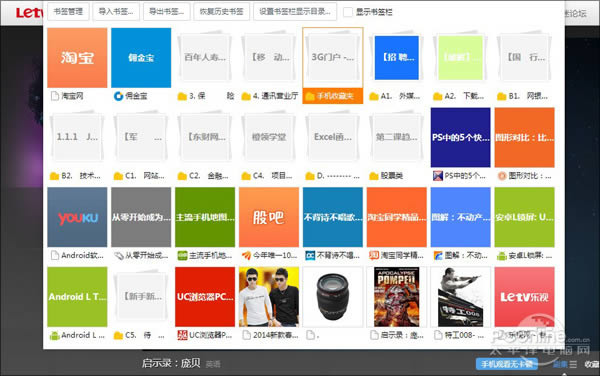Open the dark blue PS中的5个快 tile
The width and height of the screenshot is (600, 376).
click(x=460, y=137)
